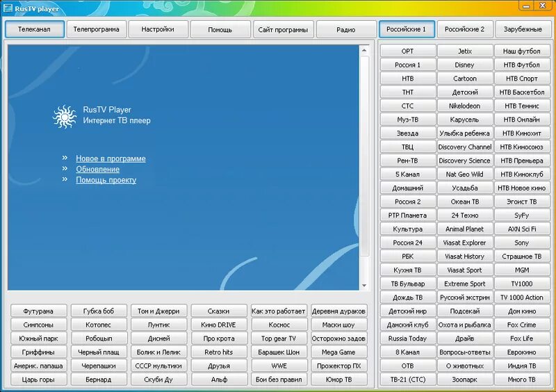556x392 pixels.
Task: Tune in to Россия 1 channel
Action: (x=407, y=65)
